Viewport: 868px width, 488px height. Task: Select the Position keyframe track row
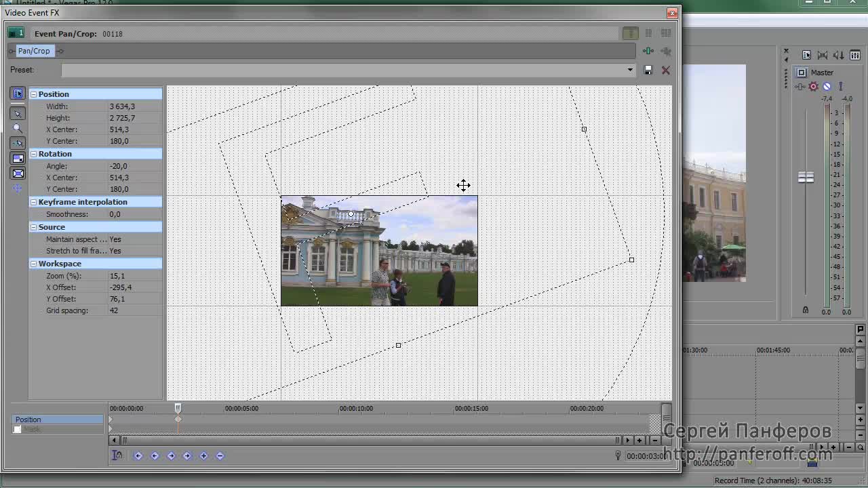tap(58, 420)
